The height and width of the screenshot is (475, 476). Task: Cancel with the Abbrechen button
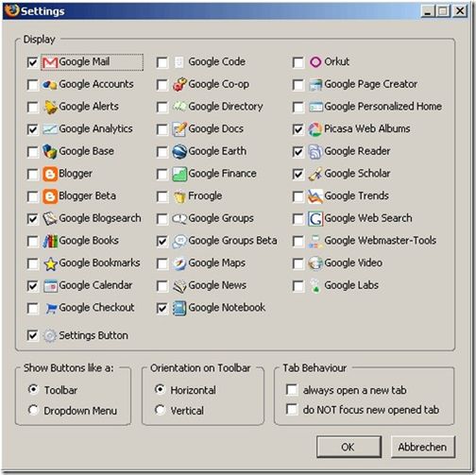[x=422, y=447]
